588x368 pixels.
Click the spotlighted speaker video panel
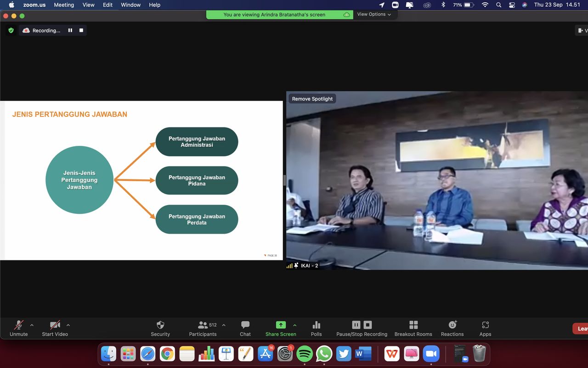[437, 180]
